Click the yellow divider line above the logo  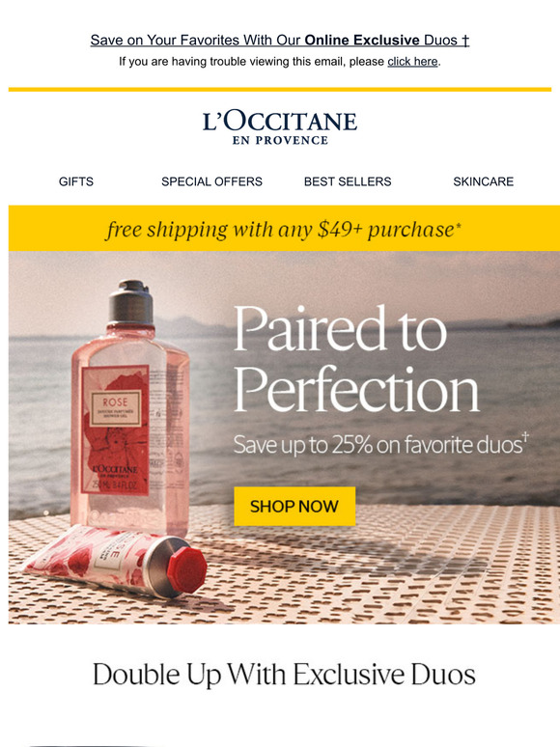pos(280,89)
